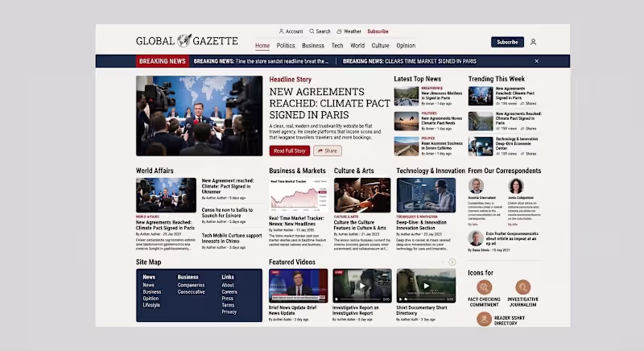Play the Short Documentary video
Image resolution: width=644 pixels, height=351 pixels.
coord(426,286)
